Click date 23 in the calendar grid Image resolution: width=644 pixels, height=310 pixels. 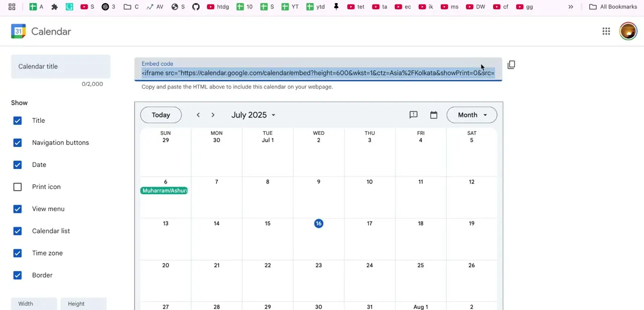click(318, 265)
